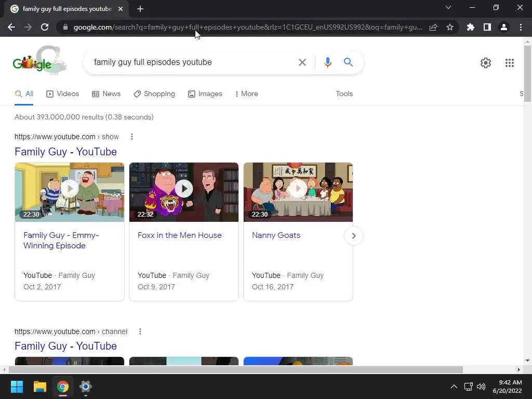Viewport: 532px width, 399px height.
Task: Click the vertical page scrollbar
Action: (x=527, y=74)
